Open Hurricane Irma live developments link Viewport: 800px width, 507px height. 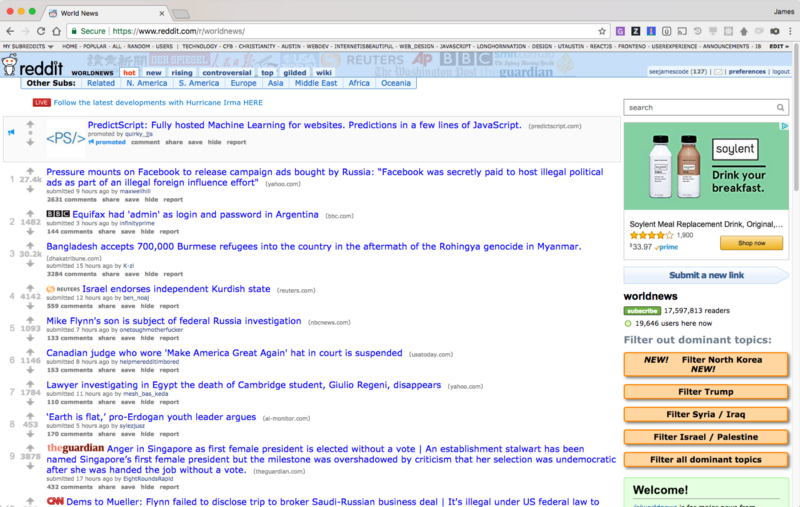click(x=158, y=103)
